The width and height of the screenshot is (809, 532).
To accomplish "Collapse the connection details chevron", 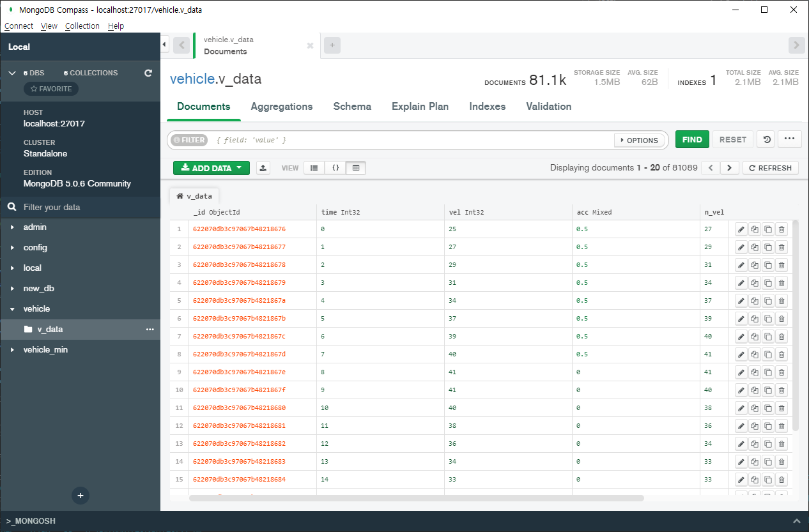I will 12,73.
